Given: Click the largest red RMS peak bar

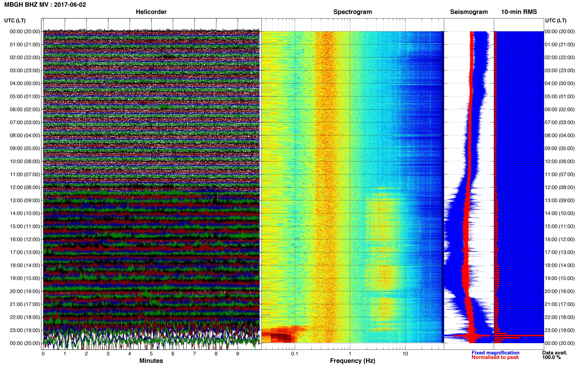Looking at the screenshot, I should pyautogui.click(x=519, y=336).
